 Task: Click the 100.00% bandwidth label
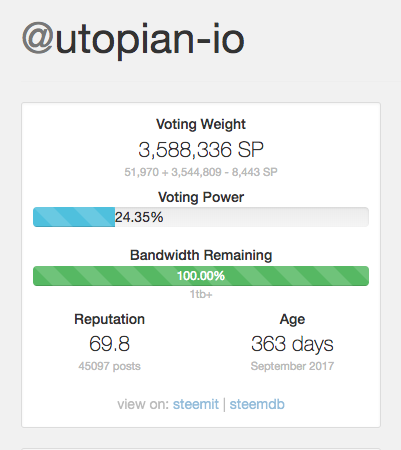(x=201, y=276)
